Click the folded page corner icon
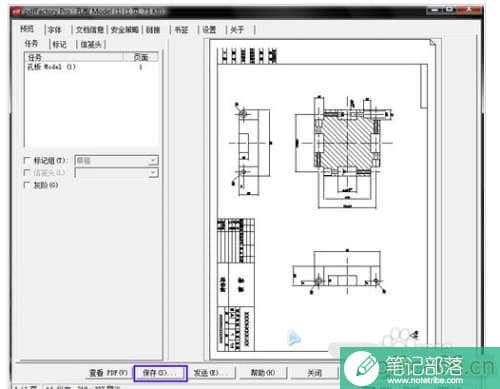Screen dimensions: 500x389 coord(432,43)
